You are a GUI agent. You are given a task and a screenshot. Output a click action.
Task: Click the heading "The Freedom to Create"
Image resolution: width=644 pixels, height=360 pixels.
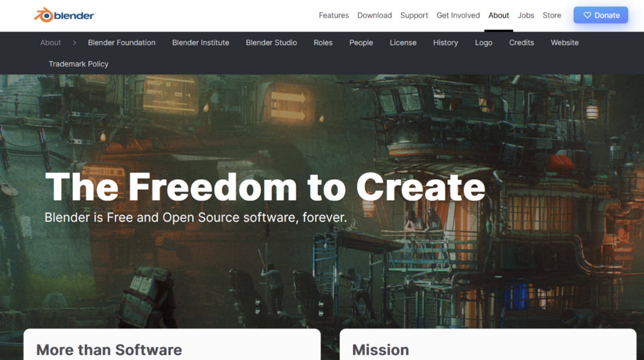coord(265,187)
